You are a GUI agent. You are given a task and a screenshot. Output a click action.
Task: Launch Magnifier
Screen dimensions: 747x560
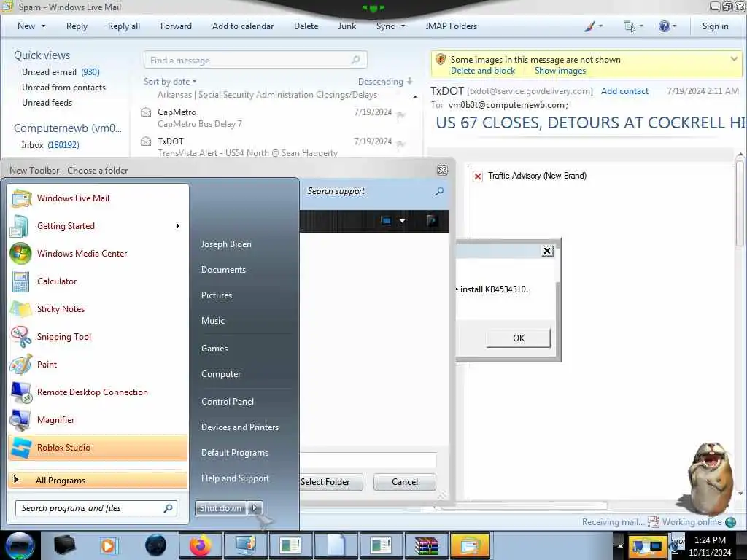coord(98,419)
